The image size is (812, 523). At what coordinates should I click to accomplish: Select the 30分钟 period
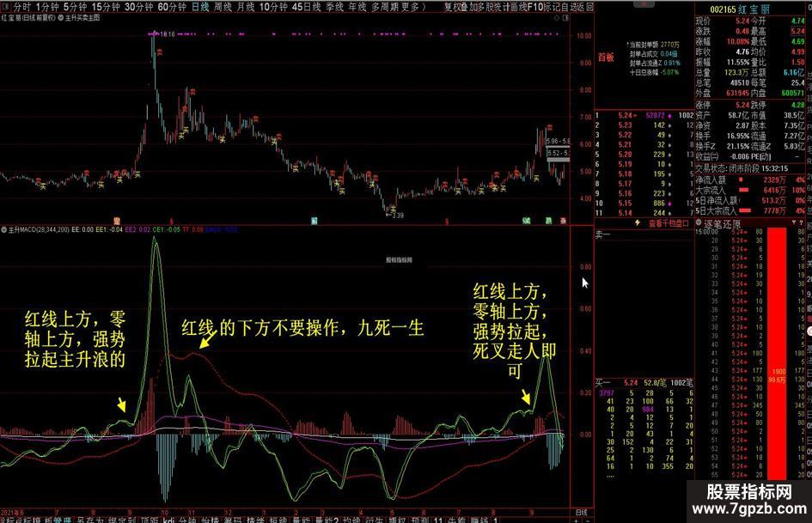pyautogui.click(x=139, y=7)
